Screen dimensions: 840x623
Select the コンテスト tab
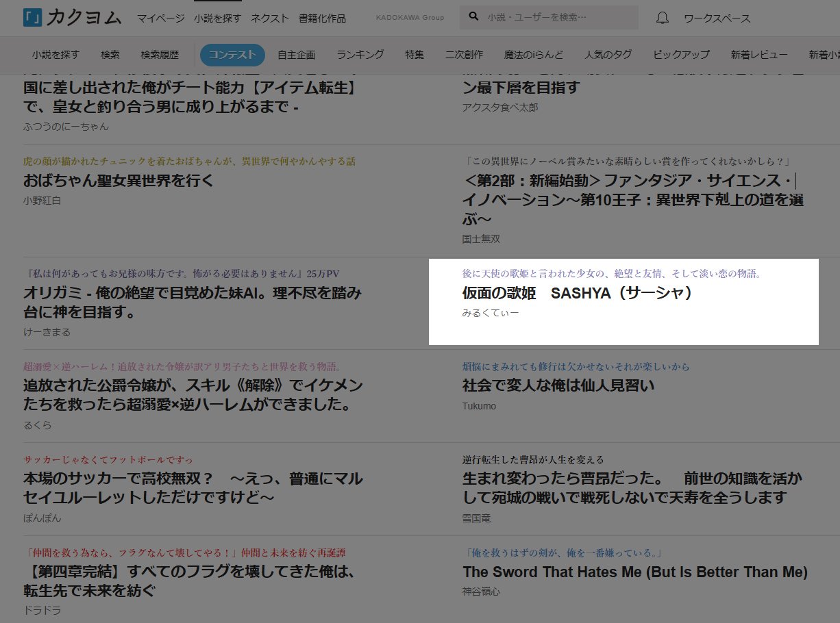[x=232, y=55]
